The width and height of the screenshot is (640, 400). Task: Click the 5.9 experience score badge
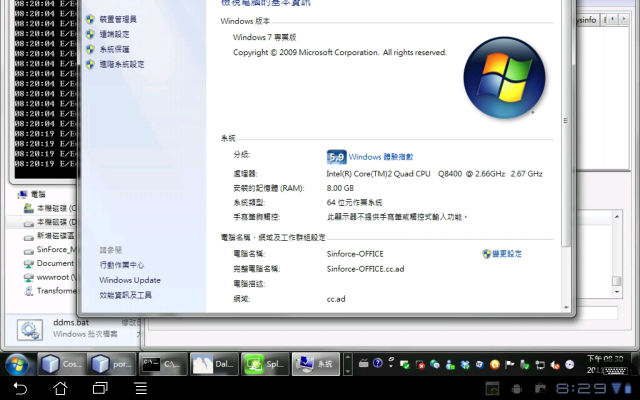[x=336, y=157]
